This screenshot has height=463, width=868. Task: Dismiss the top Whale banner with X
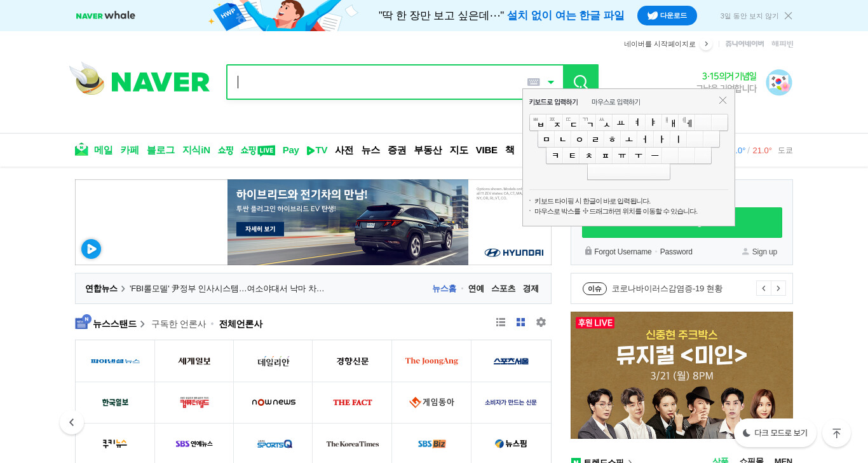(788, 16)
